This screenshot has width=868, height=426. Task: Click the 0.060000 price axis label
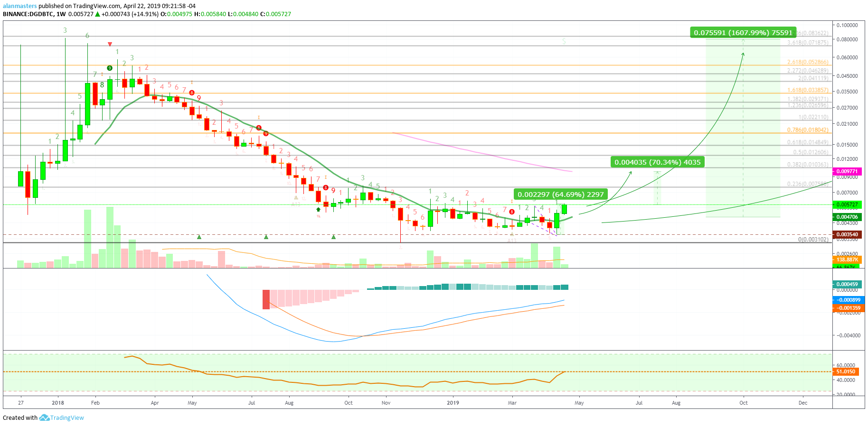847,57
